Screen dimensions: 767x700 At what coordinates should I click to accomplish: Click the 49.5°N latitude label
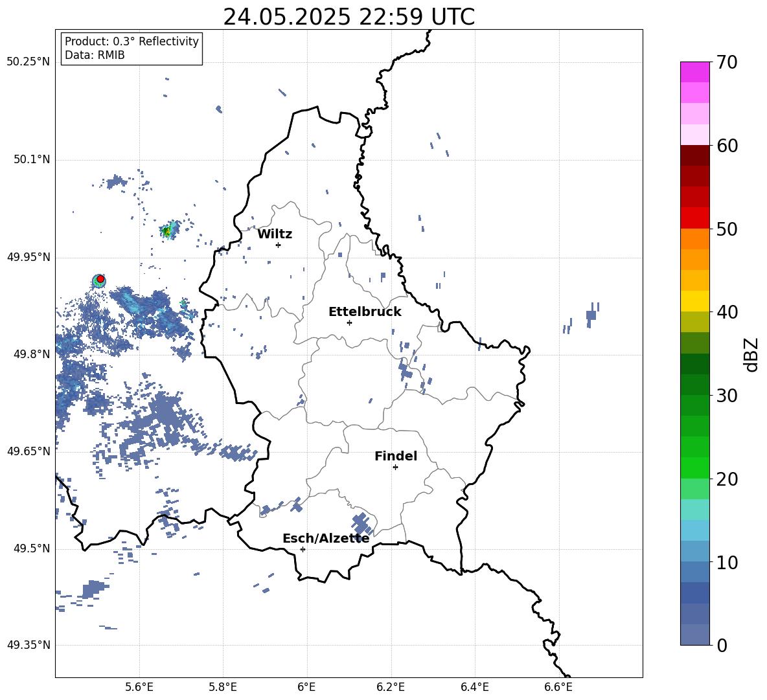tap(32, 548)
